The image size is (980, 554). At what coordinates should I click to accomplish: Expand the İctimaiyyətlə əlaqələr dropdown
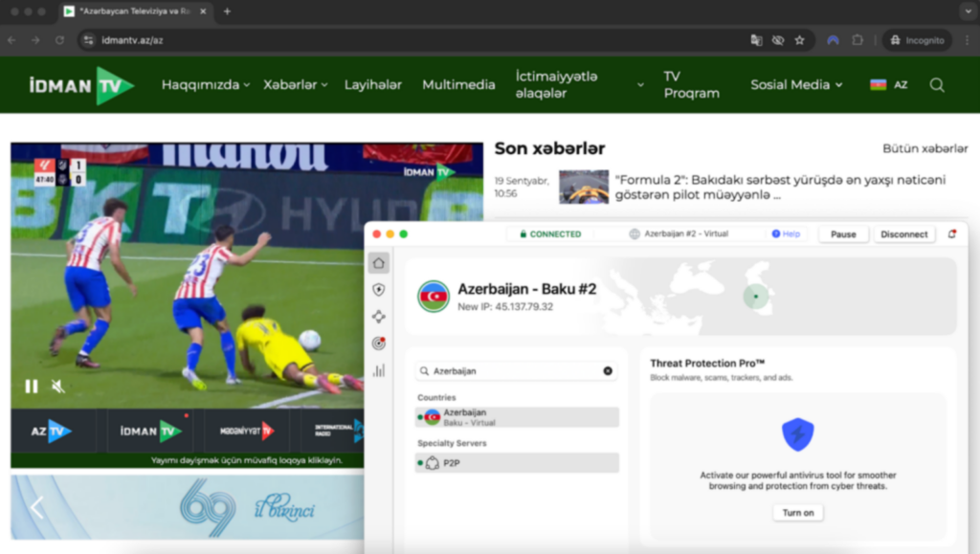579,85
